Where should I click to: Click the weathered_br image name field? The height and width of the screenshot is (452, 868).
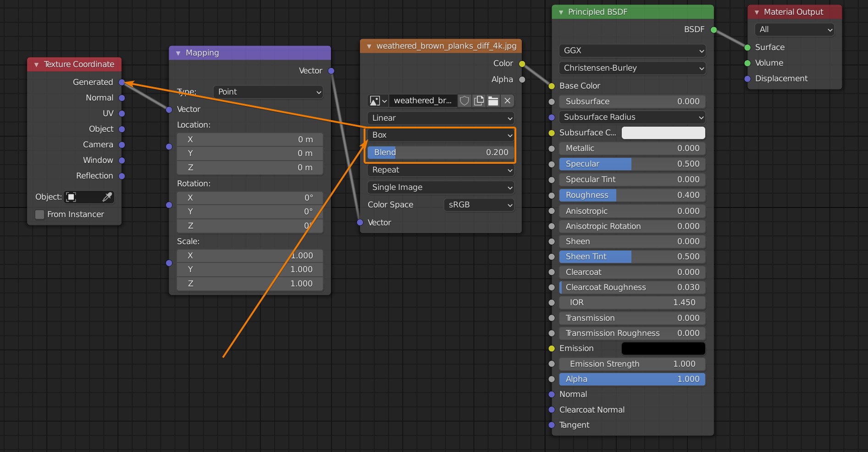pos(423,101)
